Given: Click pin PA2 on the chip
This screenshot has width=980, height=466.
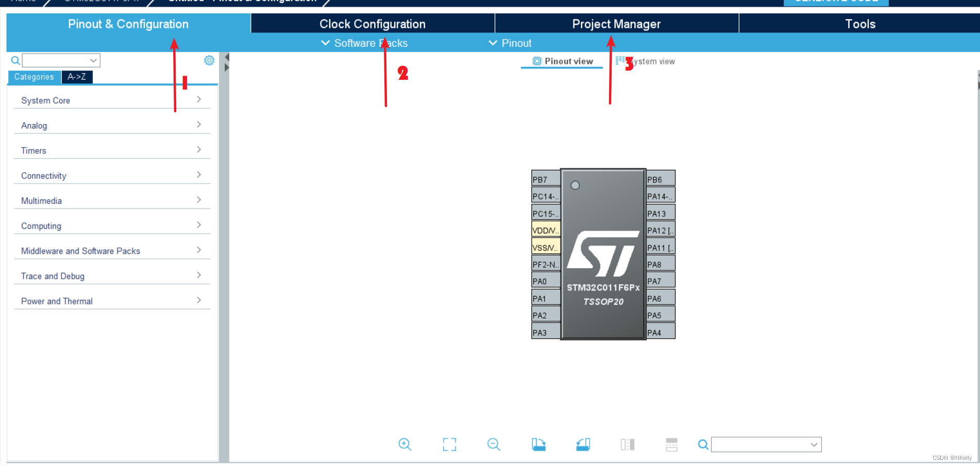Looking at the screenshot, I should coord(546,315).
